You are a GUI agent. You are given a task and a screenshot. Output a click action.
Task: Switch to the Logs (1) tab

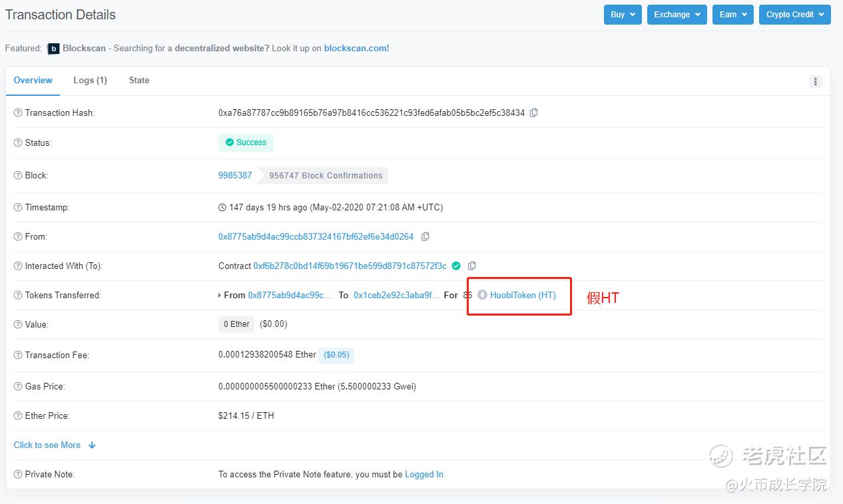[90, 80]
